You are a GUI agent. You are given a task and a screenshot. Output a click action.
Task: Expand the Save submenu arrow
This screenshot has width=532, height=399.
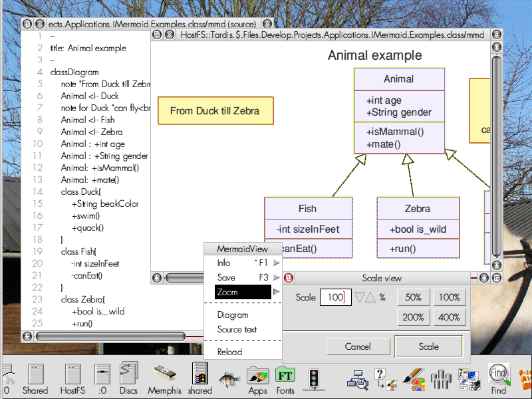[x=277, y=277]
